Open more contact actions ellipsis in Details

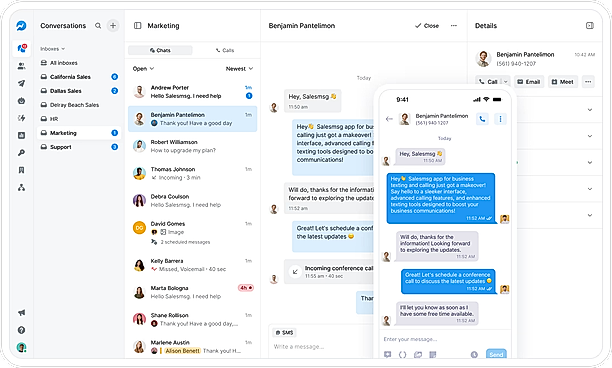click(x=588, y=82)
